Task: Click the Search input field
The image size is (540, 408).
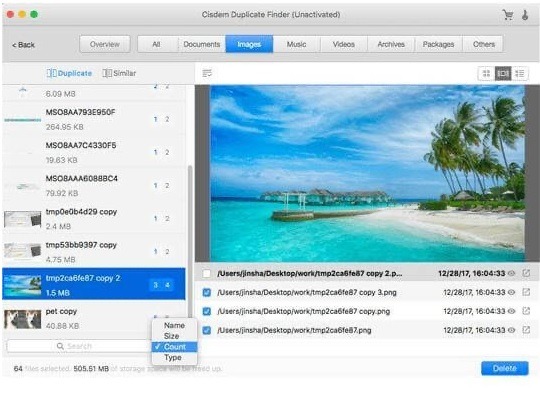Action: point(79,346)
